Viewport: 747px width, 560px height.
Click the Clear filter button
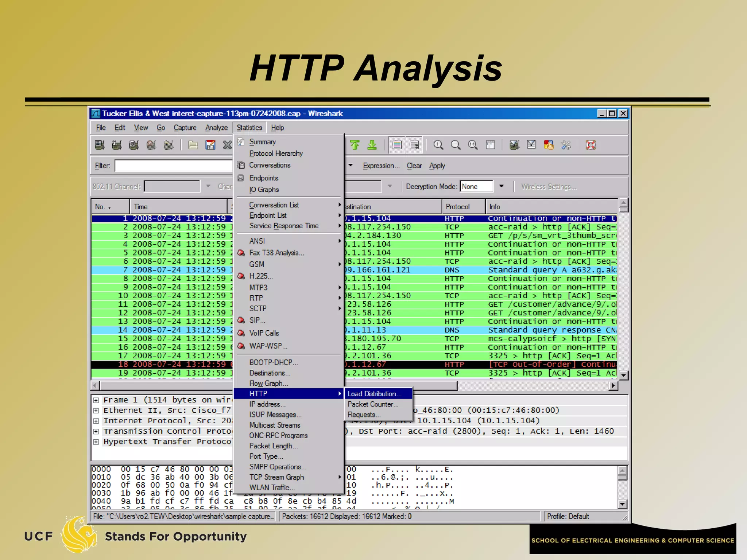(414, 166)
